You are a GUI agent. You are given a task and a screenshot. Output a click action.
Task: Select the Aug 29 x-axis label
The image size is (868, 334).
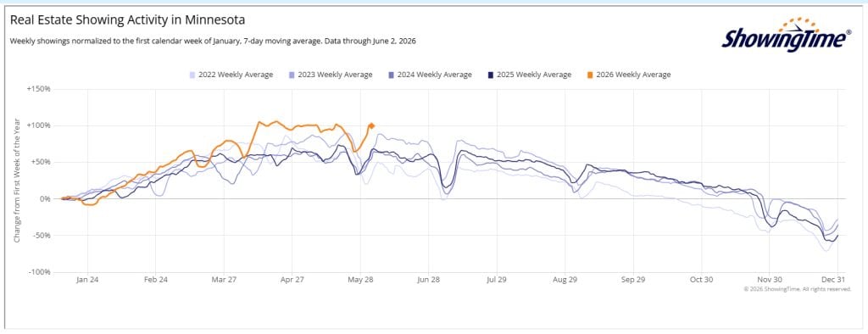coord(565,280)
